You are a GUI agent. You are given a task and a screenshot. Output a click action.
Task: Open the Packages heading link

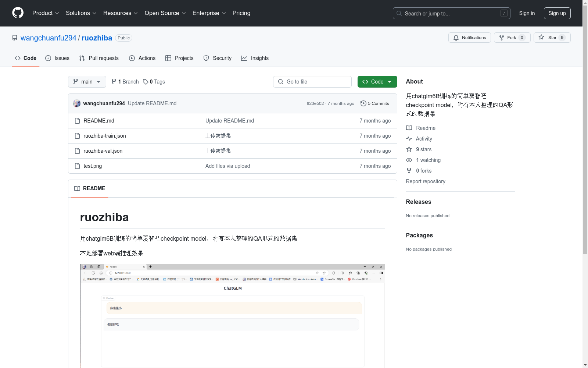(x=419, y=235)
